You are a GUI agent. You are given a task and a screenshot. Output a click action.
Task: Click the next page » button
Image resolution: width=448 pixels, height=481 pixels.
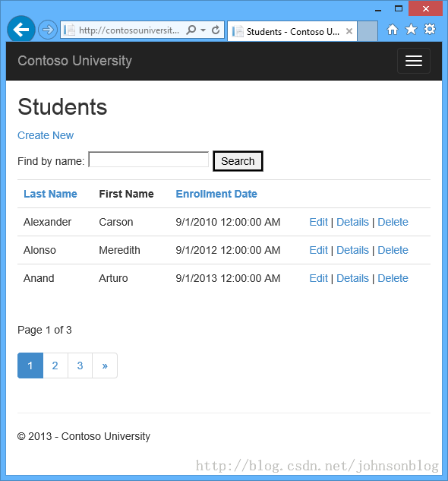click(x=105, y=365)
